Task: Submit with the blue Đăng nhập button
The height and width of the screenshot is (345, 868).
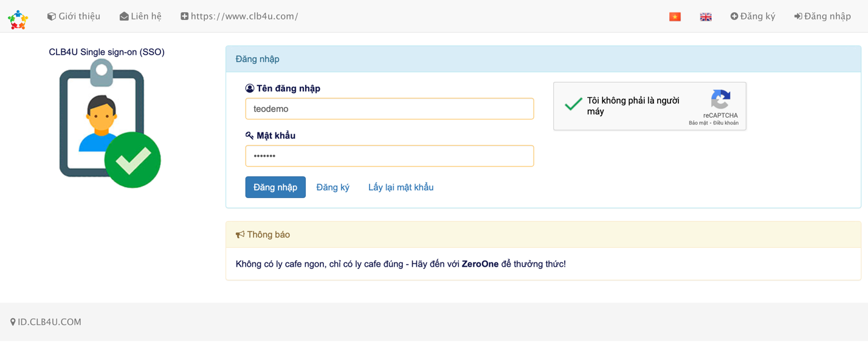Action: [275, 187]
